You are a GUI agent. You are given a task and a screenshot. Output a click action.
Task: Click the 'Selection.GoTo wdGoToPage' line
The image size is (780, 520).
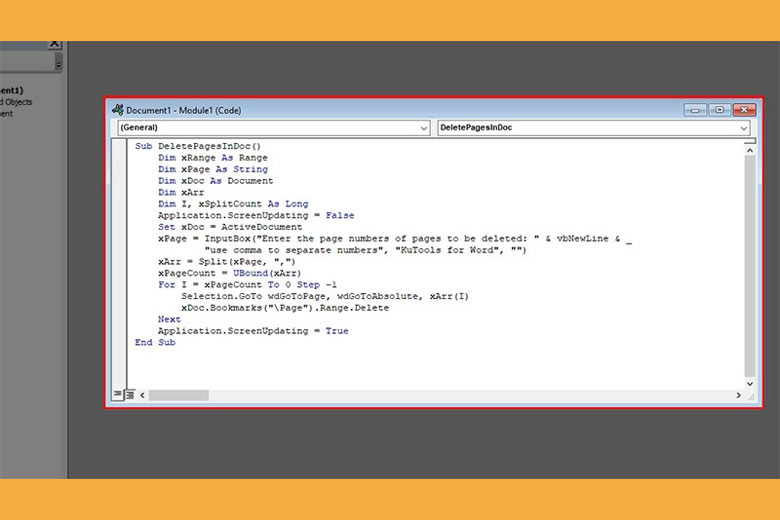325,296
